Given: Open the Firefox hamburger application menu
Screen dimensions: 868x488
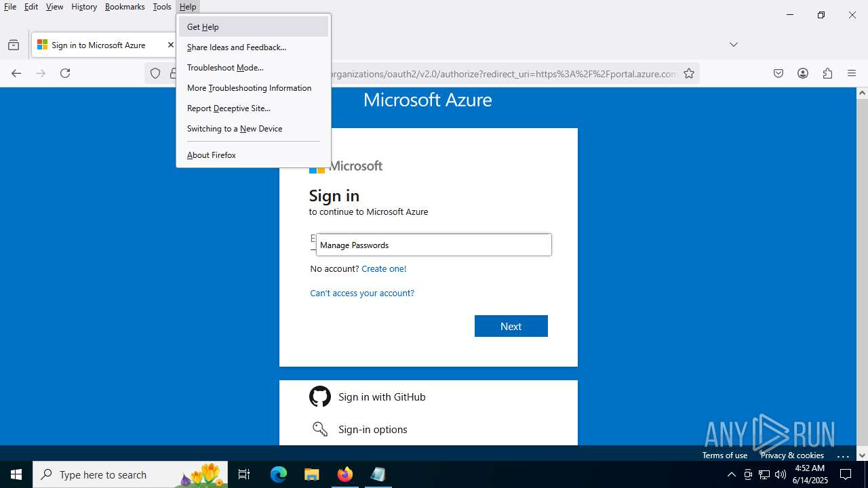Looking at the screenshot, I should (852, 73).
